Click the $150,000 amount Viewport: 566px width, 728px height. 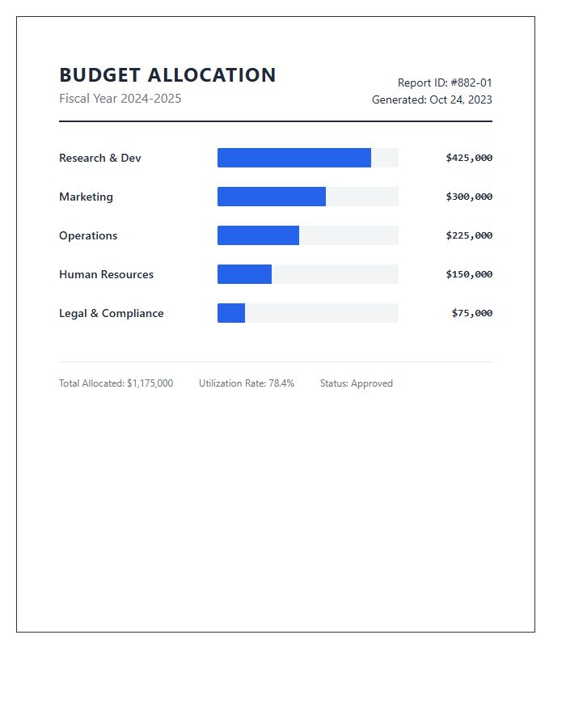click(x=469, y=274)
